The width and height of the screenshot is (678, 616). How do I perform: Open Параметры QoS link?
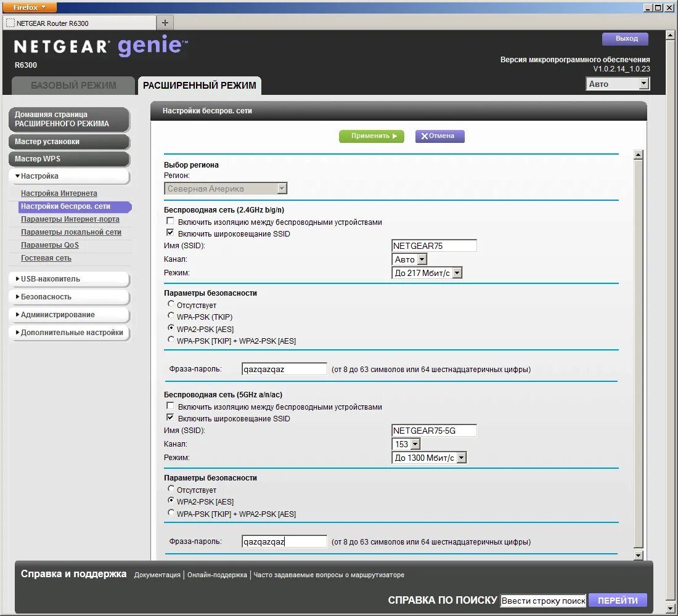(x=50, y=245)
